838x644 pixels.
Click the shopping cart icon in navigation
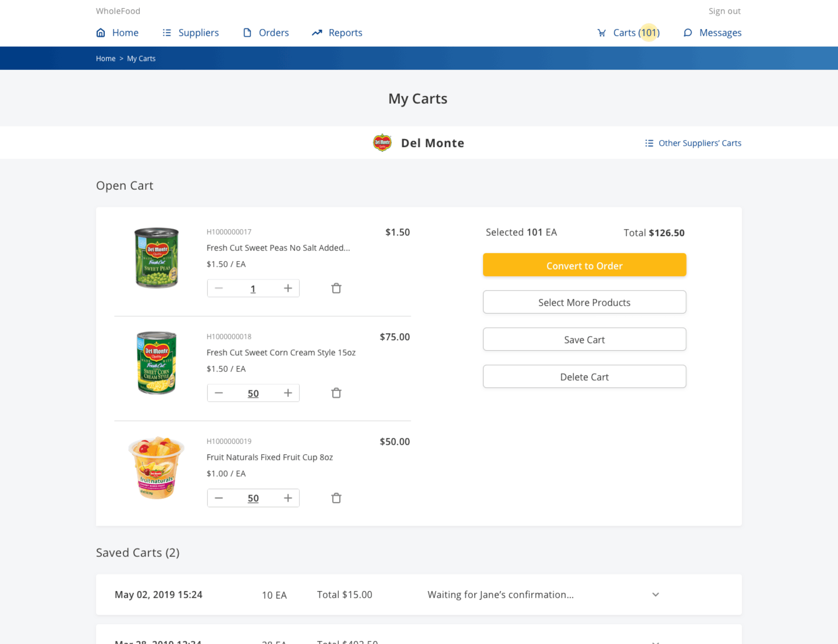click(x=601, y=33)
